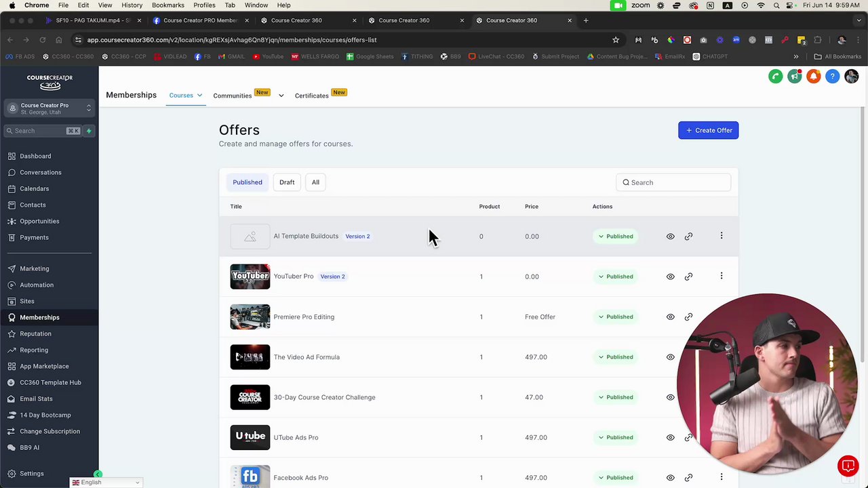Preview The Video Ad Formula eye icon
868x488 pixels.
pos(670,357)
